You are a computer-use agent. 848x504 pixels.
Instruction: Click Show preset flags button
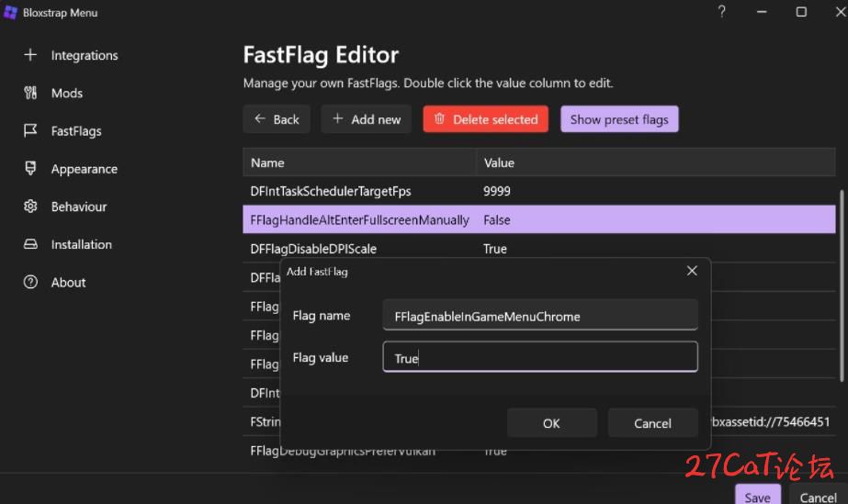[x=619, y=118]
